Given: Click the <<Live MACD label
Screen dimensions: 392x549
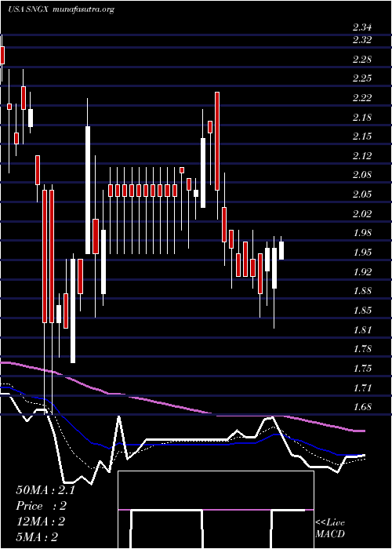Looking at the screenshot, I should (x=330, y=529).
